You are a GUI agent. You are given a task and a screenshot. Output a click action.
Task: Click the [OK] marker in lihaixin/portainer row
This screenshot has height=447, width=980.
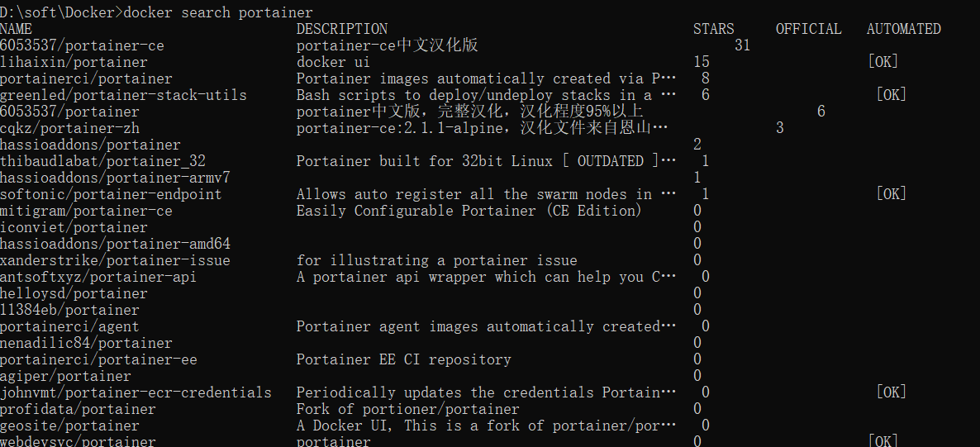[882, 62]
